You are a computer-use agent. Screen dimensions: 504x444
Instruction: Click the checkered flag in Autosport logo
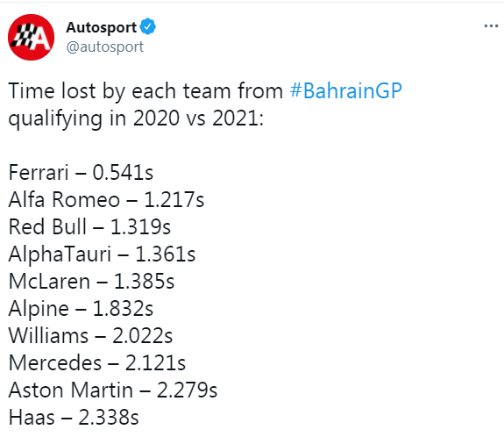[23, 36]
